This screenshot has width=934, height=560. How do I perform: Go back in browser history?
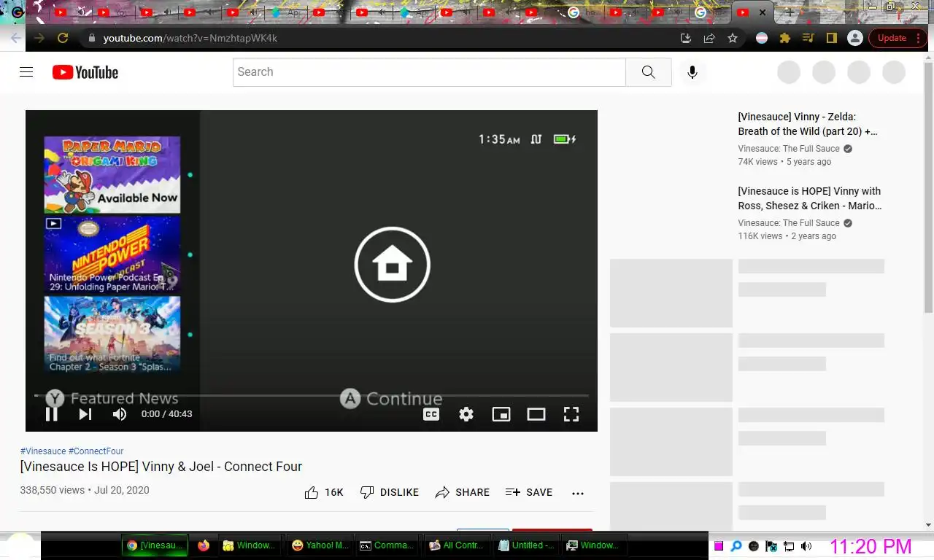[15, 38]
